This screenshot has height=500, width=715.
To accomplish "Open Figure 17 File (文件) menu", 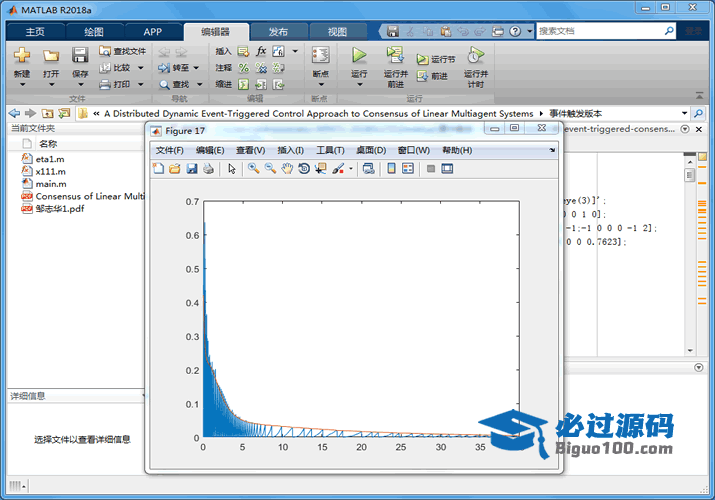I will [x=170, y=150].
